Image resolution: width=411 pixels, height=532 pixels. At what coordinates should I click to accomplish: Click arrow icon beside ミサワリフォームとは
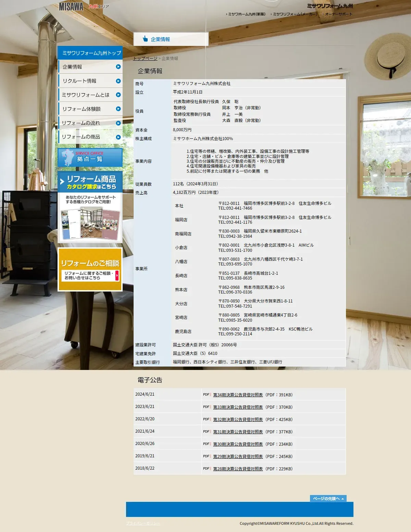pyautogui.click(x=118, y=95)
